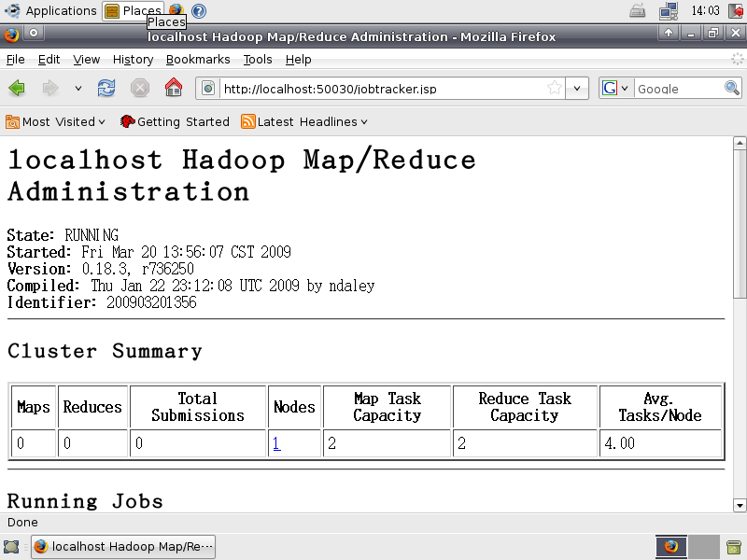This screenshot has width=747, height=560.
Task: Click the page scrollbar down arrow
Action: click(740, 505)
